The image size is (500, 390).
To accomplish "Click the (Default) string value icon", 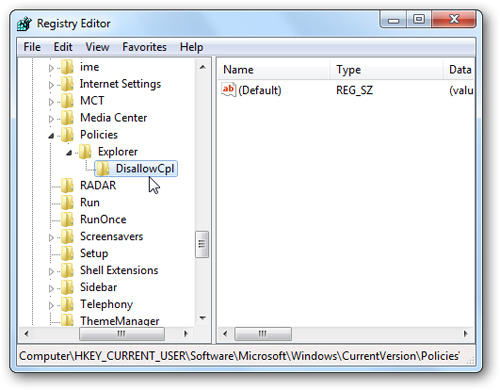I will (x=229, y=90).
